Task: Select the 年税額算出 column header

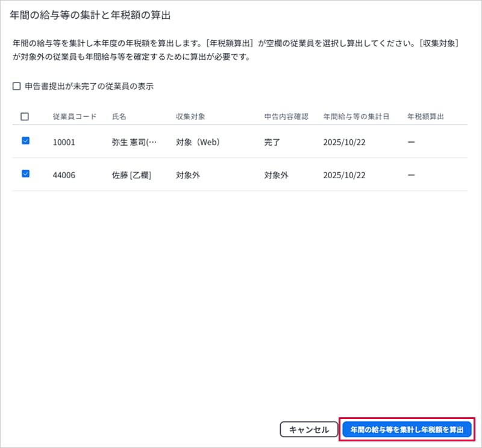Action: tap(425, 117)
